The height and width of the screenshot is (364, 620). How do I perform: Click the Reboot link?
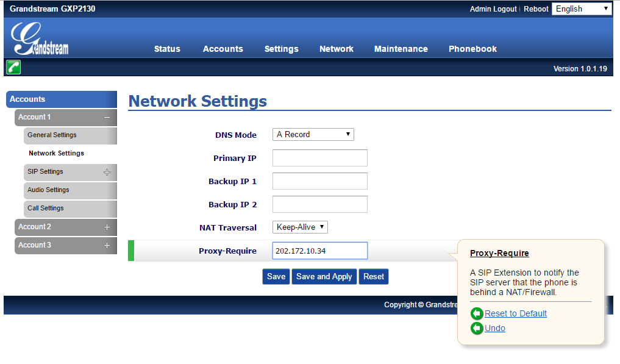point(536,9)
